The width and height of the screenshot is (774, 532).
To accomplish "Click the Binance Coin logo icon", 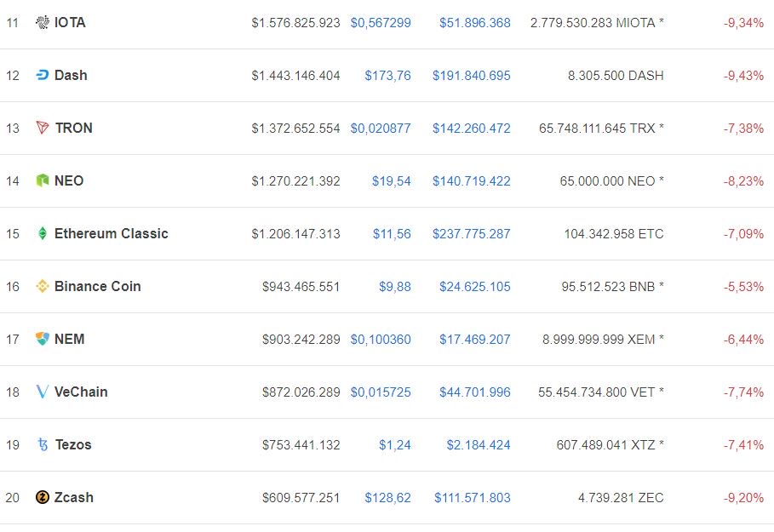I will coord(43,286).
